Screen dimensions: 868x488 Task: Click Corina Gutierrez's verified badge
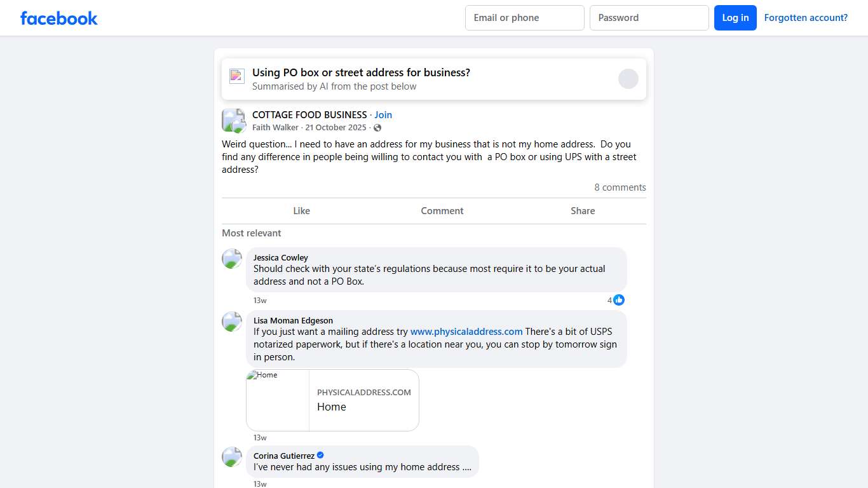click(x=321, y=455)
